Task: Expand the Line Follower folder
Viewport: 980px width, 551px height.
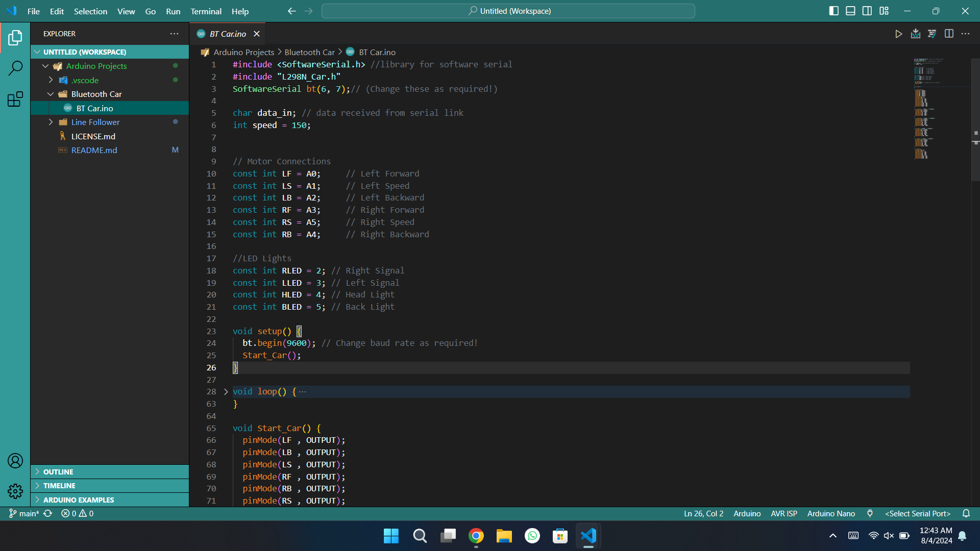Action: click(x=95, y=122)
